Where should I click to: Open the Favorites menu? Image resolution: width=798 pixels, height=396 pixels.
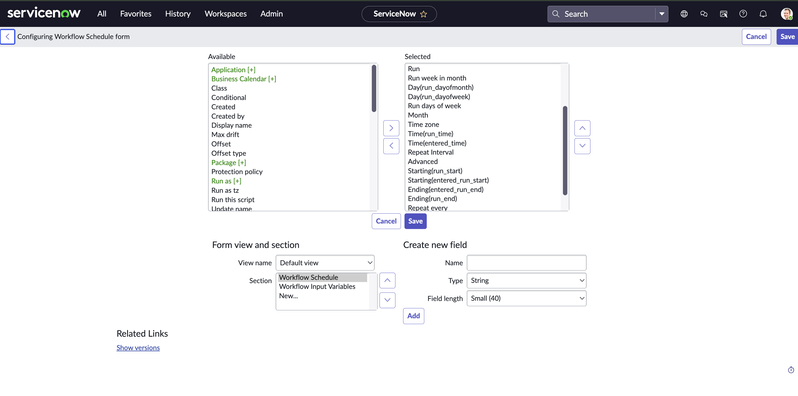(x=136, y=14)
